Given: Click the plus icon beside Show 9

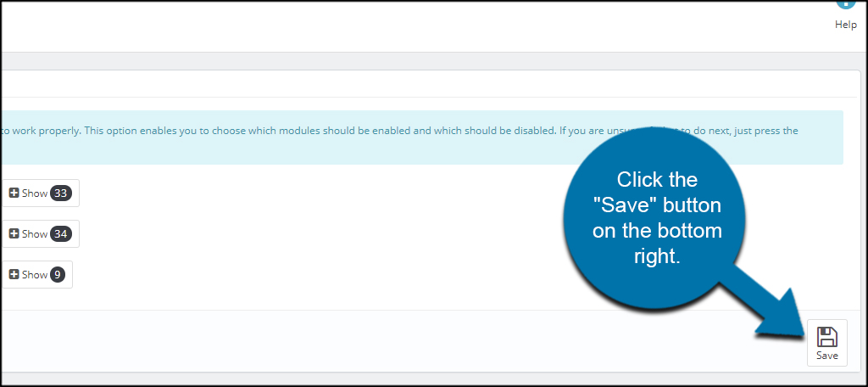Looking at the screenshot, I should 14,275.
